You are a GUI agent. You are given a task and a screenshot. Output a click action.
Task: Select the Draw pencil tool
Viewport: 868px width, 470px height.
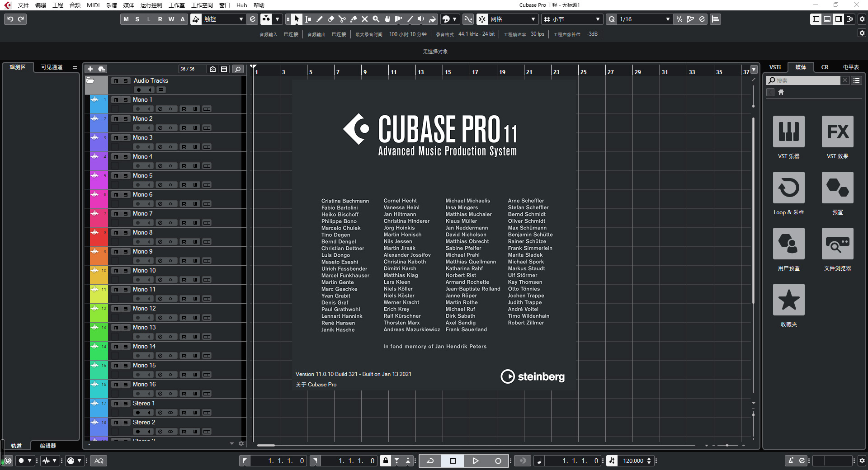coord(320,19)
